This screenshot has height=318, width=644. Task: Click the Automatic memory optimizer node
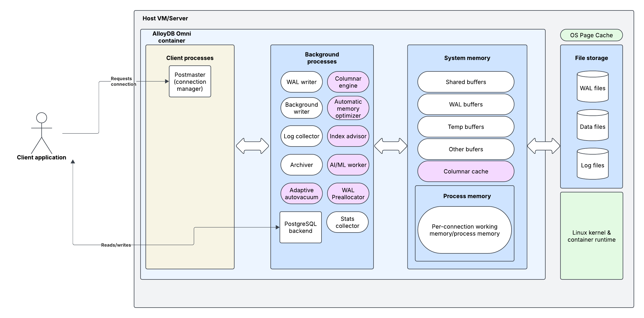[348, 108]
